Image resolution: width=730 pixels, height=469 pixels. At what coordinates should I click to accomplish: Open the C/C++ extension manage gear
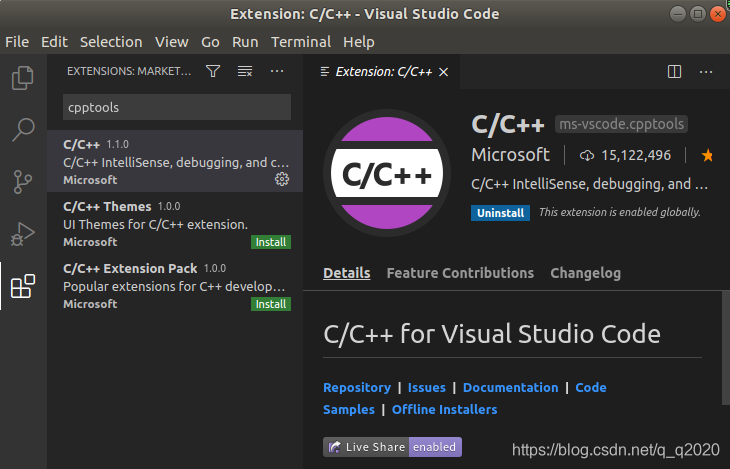point(282,179)
